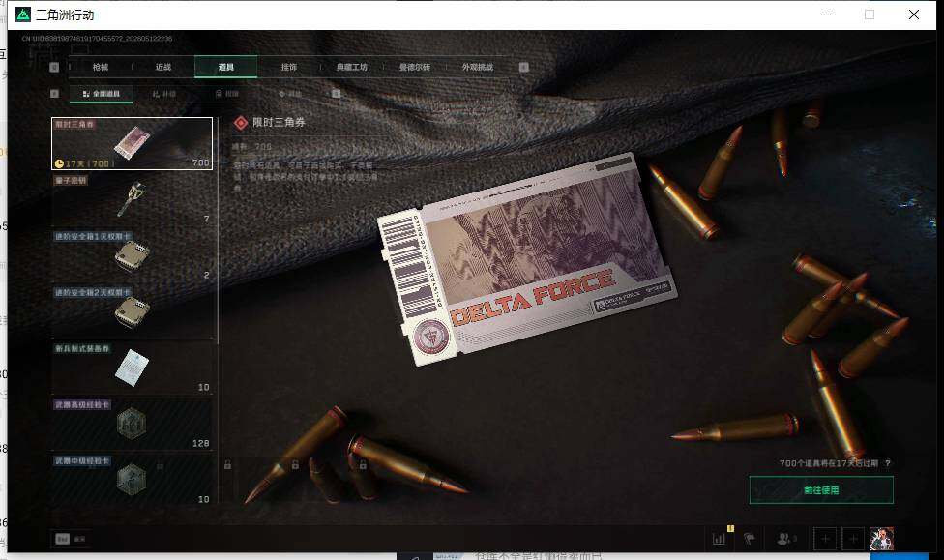Click the question mark next to expiry notice
This screenshot has width=944, height=560.
coord(888,463)
